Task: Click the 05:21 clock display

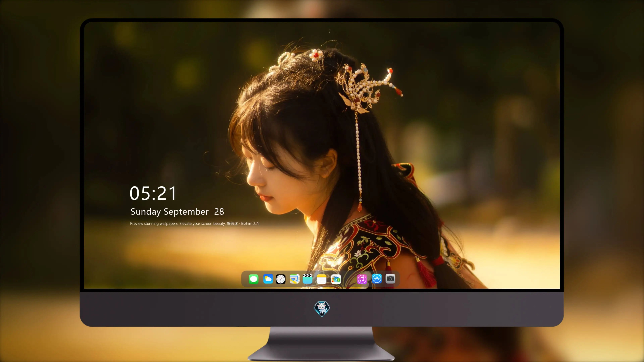Action: 153,193
